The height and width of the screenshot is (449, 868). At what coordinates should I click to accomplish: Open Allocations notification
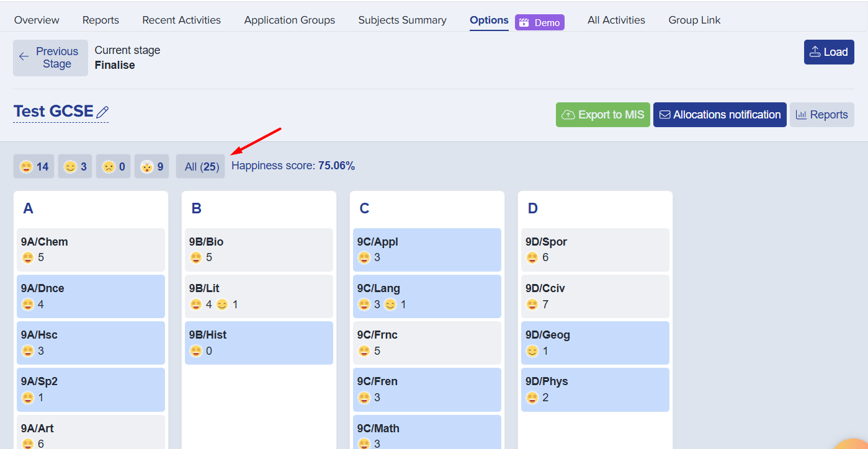(719, 115)
